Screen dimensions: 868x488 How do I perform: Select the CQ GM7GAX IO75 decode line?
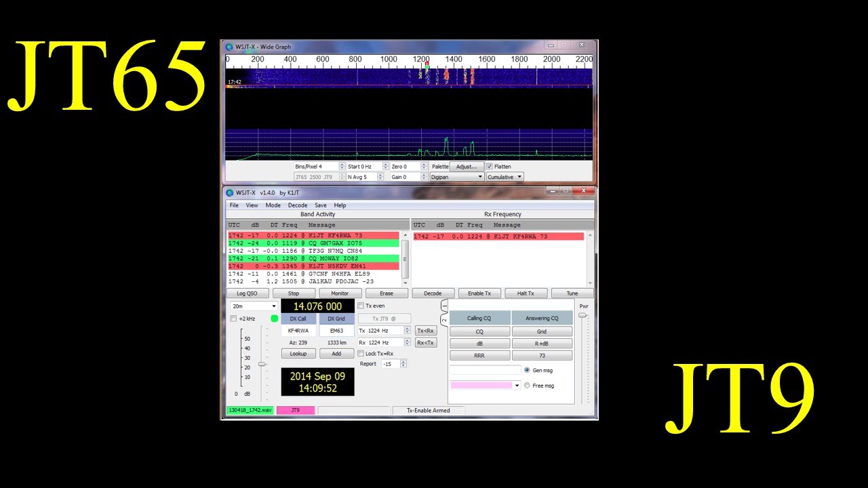pos(313,243)
